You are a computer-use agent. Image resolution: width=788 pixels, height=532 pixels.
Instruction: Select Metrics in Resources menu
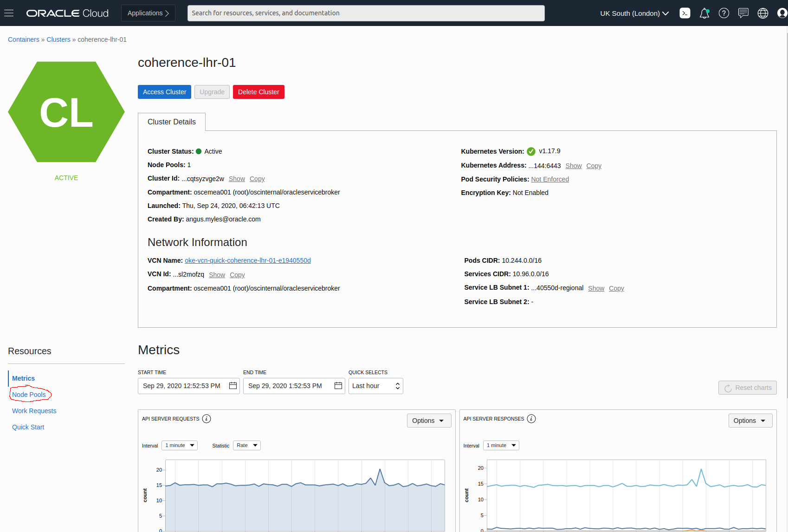[x=23, y=378]
